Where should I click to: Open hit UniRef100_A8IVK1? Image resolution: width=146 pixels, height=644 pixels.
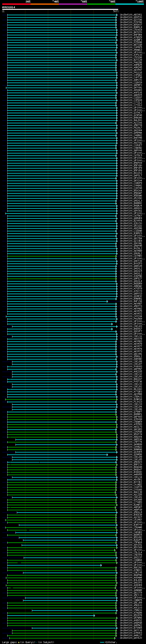click(131, 15)
